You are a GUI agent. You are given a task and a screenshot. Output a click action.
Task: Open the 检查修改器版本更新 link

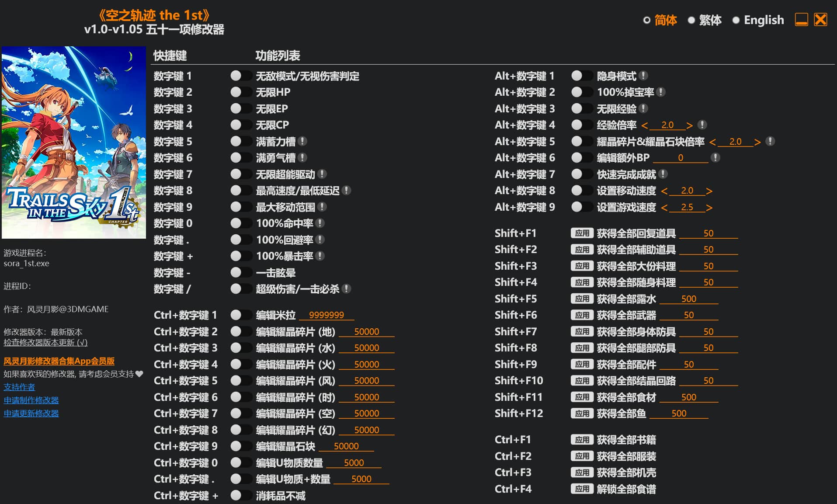coord(45,342)
